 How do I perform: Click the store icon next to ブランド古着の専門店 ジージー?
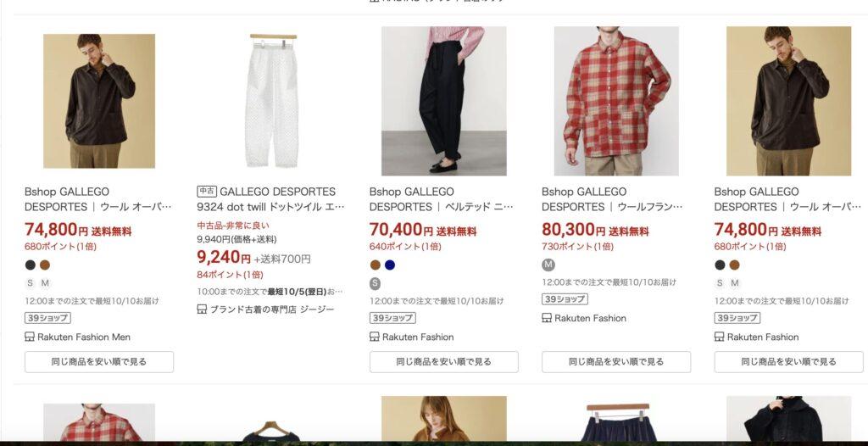click(x=202, y=309)
